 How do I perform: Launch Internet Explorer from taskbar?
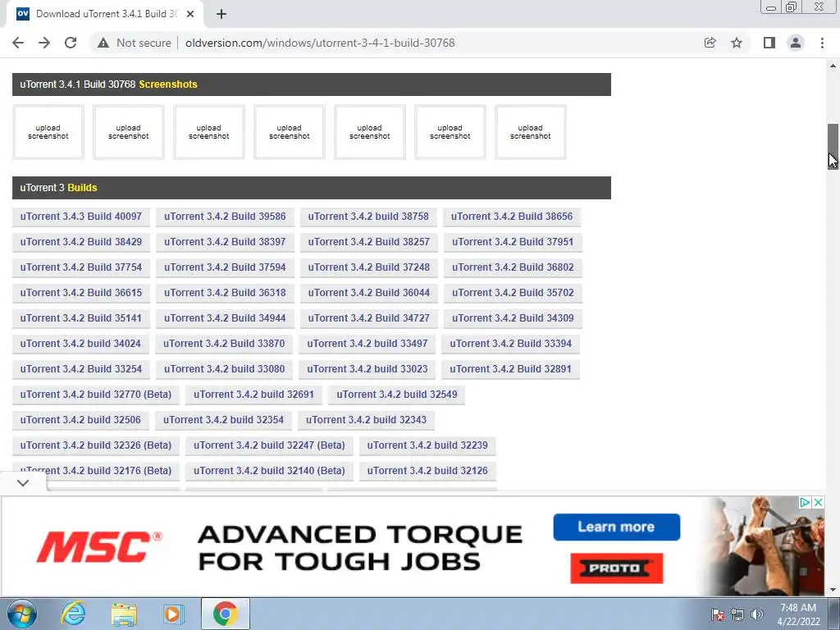(73, 614)
